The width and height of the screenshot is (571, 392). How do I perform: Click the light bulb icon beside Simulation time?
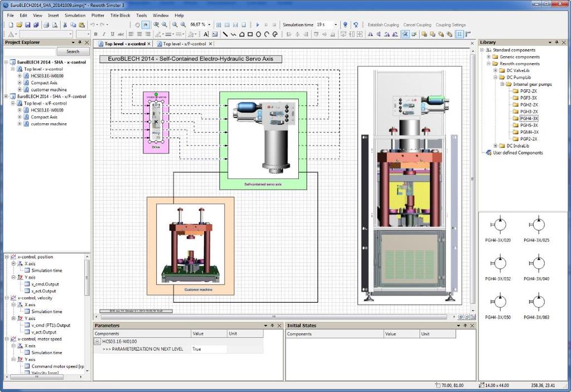[346, 25]
